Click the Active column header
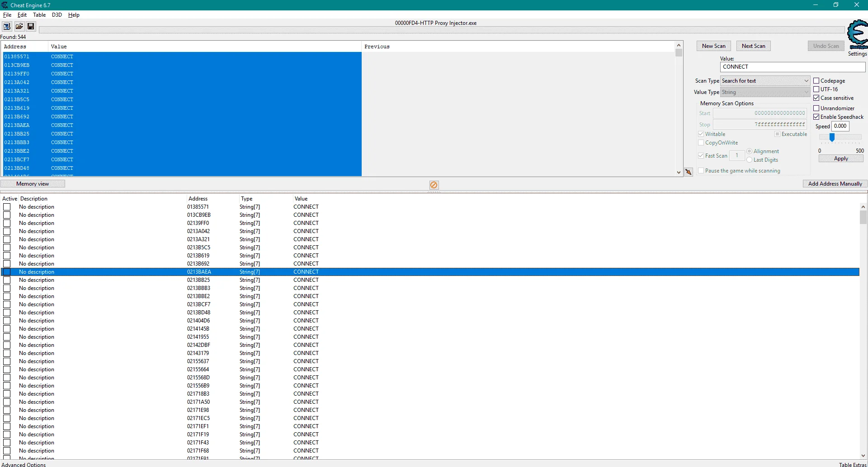The height and width of the screenshot is (467, 868). [x=9, y=199]
